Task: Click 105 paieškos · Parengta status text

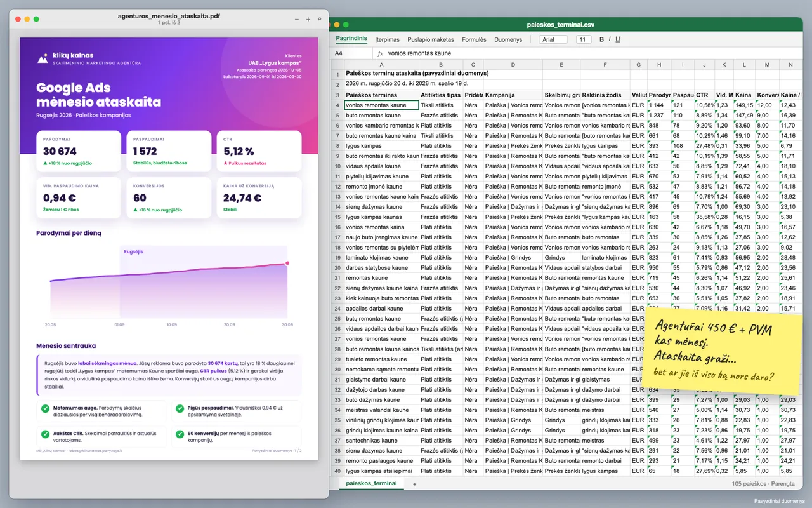Action: point(763,484)
